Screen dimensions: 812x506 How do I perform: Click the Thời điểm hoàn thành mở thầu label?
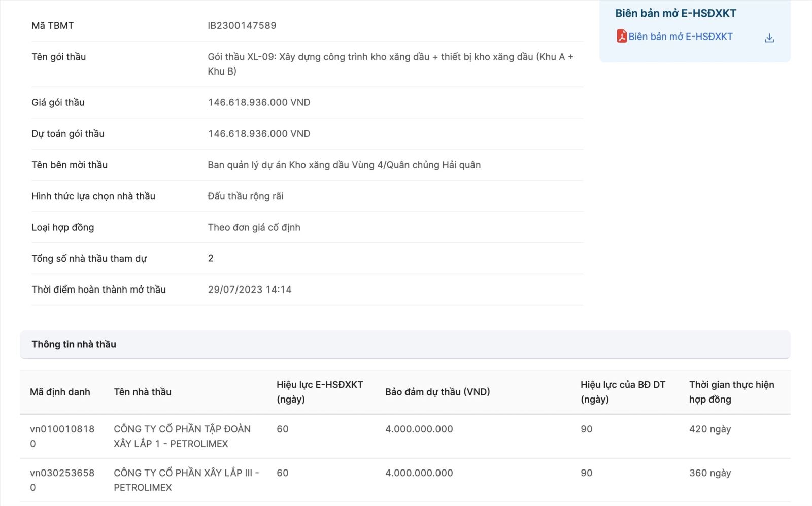click(x=99, y=290)
